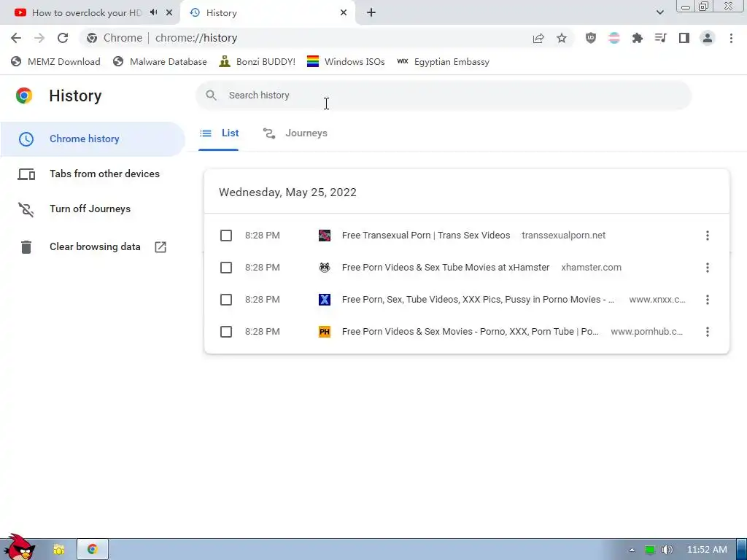Open actions menu for transsexualporn.net entry
747x560 pixels.
pos(708,236)
